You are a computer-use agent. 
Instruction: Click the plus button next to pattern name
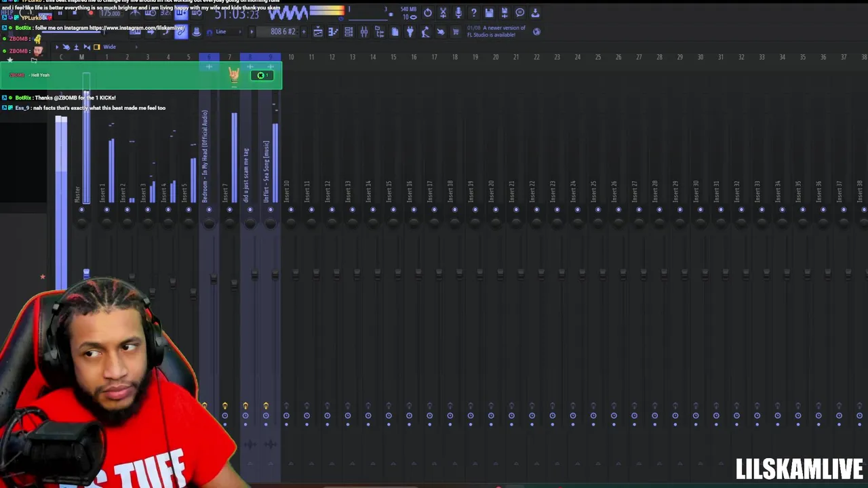point(303,32)
